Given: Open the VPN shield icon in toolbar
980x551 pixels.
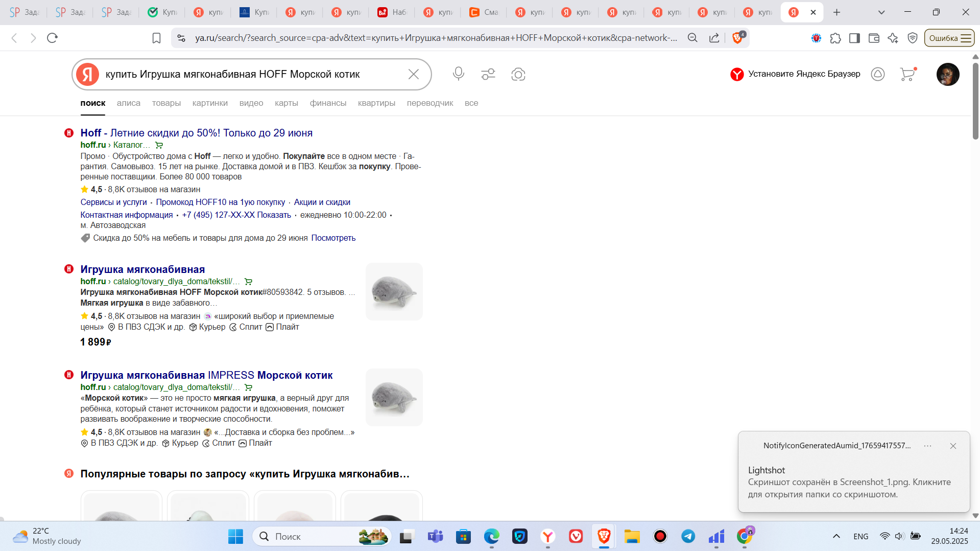Looking at the screenshot, I should [913, 38].
